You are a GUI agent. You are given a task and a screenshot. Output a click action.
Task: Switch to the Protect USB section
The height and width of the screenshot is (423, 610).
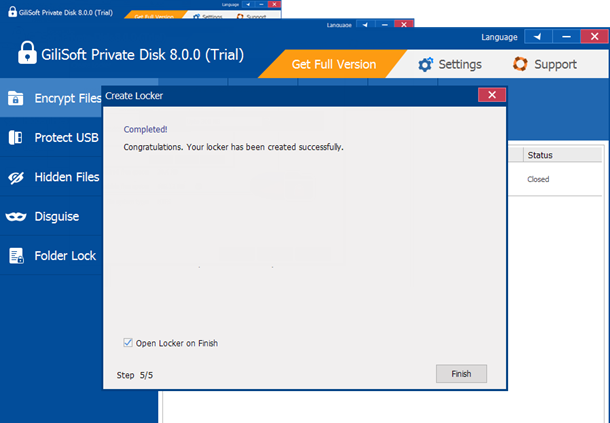coord(51,137)
